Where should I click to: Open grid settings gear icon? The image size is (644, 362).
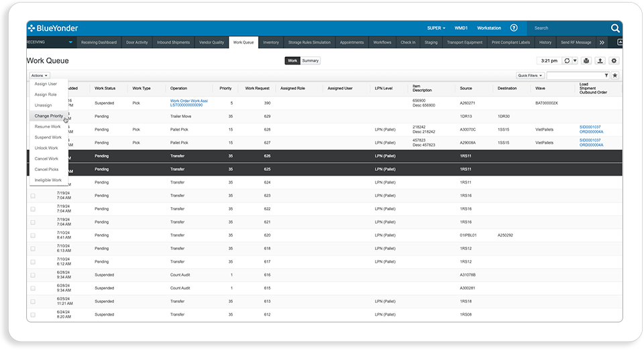(614, 61)
